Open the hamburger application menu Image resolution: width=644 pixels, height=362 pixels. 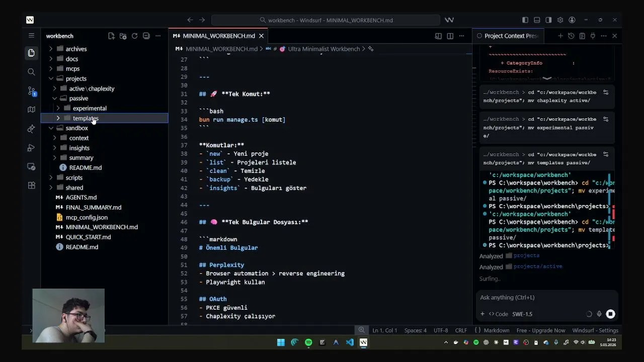31,36
